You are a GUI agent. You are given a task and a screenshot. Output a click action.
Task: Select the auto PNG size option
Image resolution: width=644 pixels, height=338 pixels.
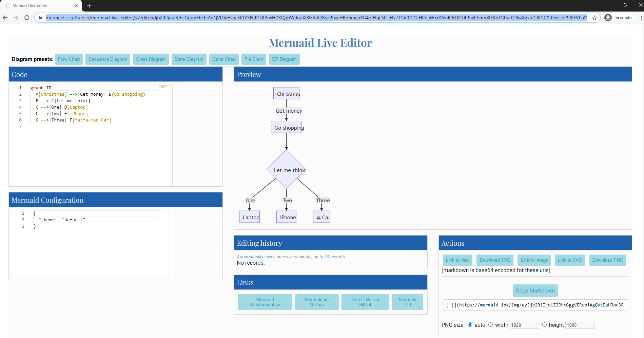coord(470,324)
